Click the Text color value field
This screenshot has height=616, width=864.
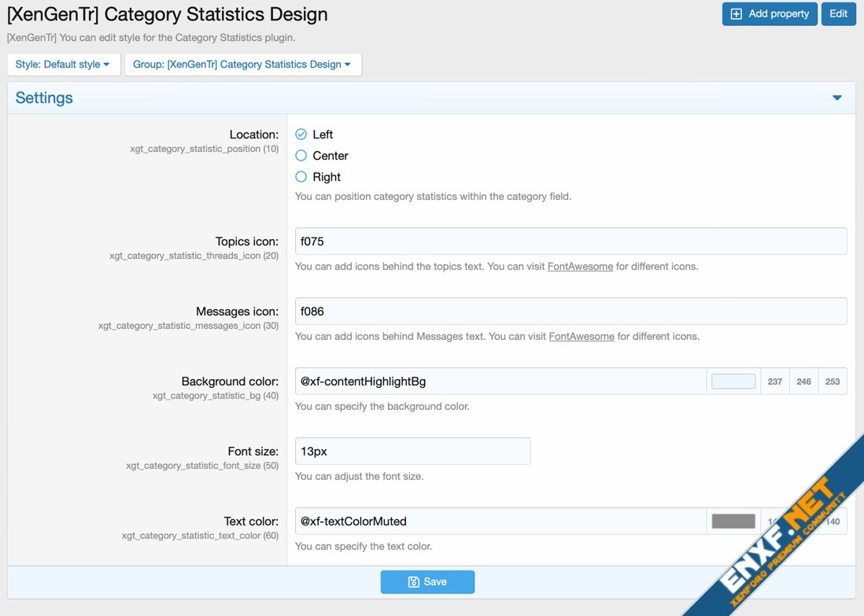click(500, 521)
